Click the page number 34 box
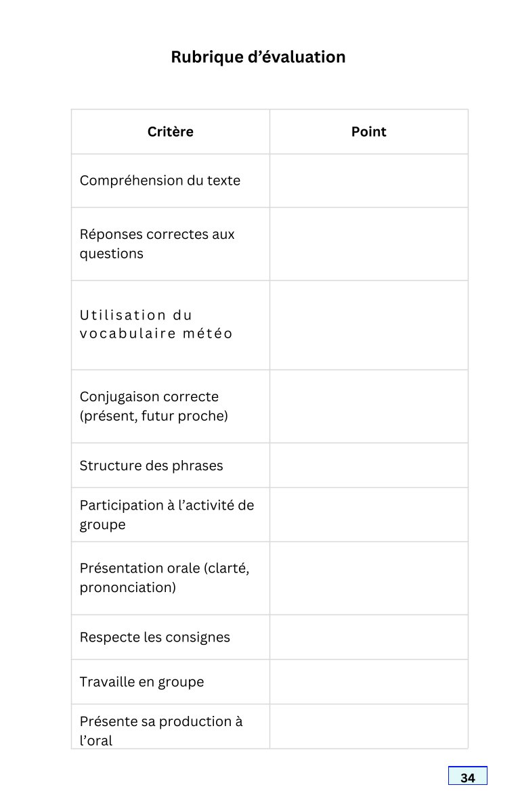This screenshot has width=520, height=812. (x=467, y=777)
